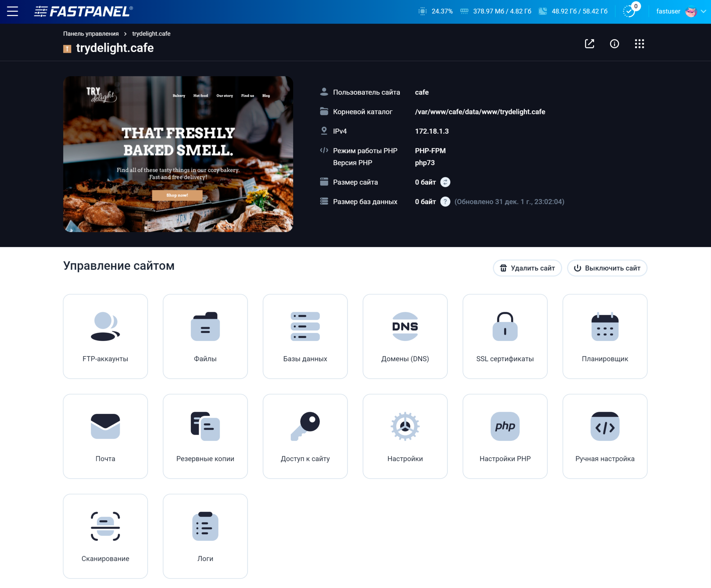Go to Панель управления breadcrumb

coord(91,34)
